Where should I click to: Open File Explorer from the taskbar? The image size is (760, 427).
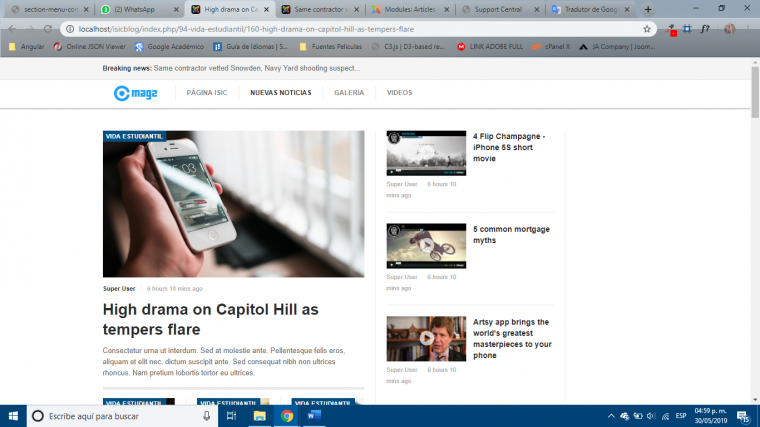259,416
